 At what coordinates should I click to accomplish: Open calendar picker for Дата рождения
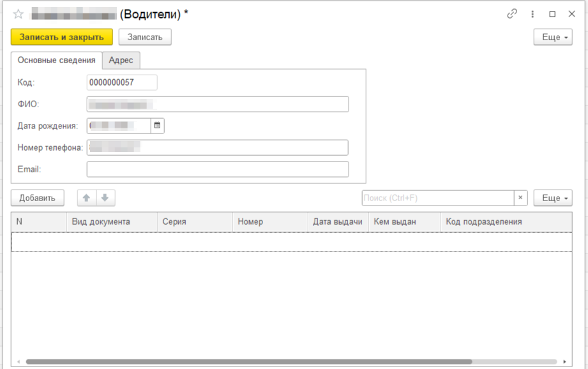[157, 126]
